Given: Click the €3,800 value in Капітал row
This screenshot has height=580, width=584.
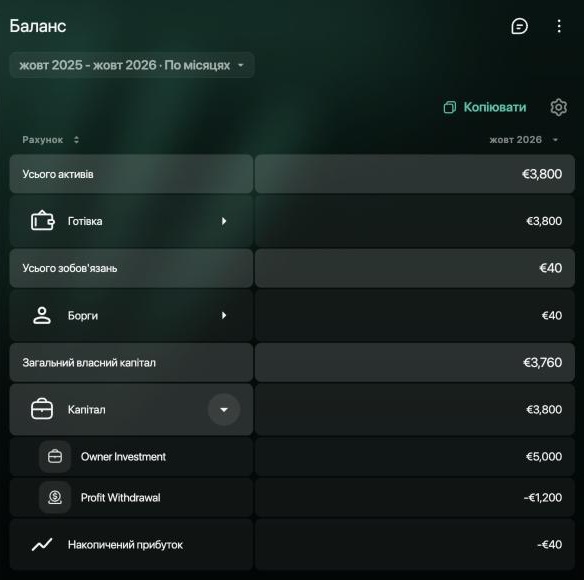Looking at the screenshot, I should 544,409.
